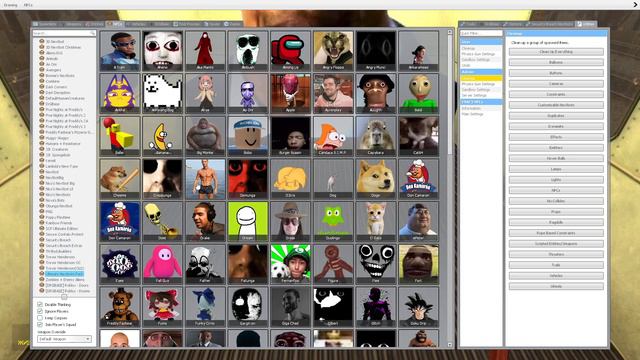Spawn the red Among Us crewmate NPC
This screenshot has width=640, height=360.
tap(290, 51)
